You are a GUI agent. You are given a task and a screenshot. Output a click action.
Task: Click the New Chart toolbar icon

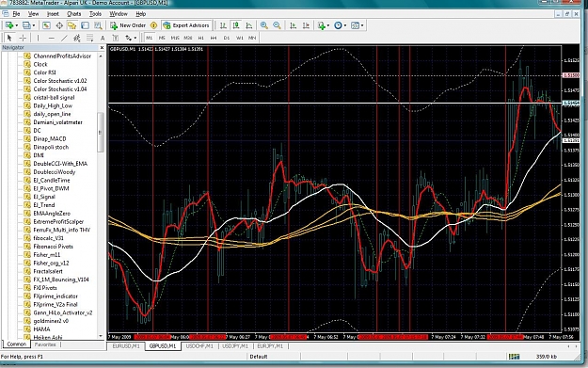(x=9, y=25)
